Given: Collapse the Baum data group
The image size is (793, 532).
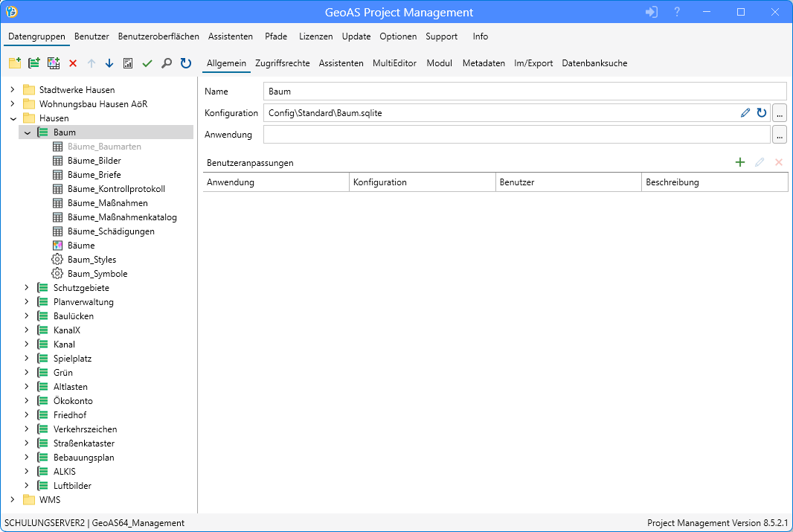Looking at the screenshot, I should pyautogui.click(x=28, y=132).
